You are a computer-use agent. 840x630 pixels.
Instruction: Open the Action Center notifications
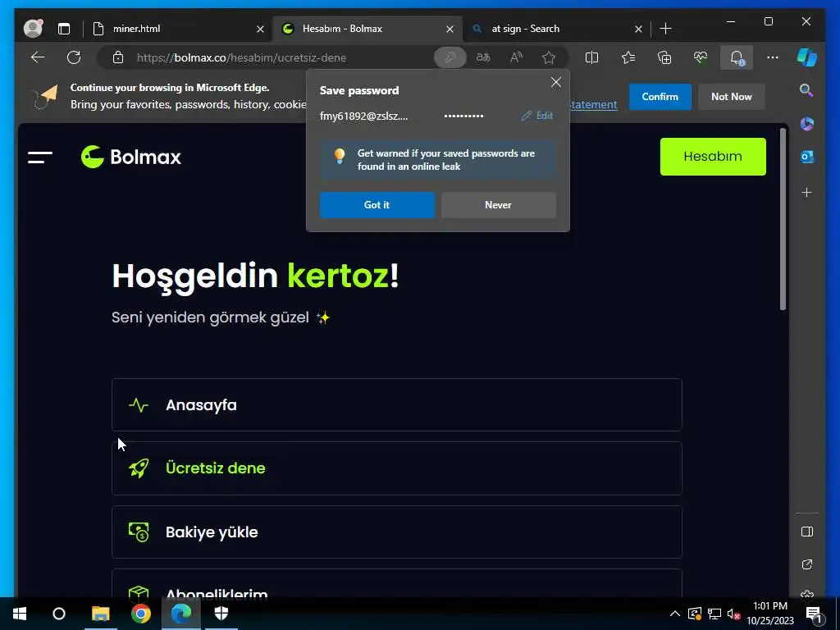click(813, 614)
